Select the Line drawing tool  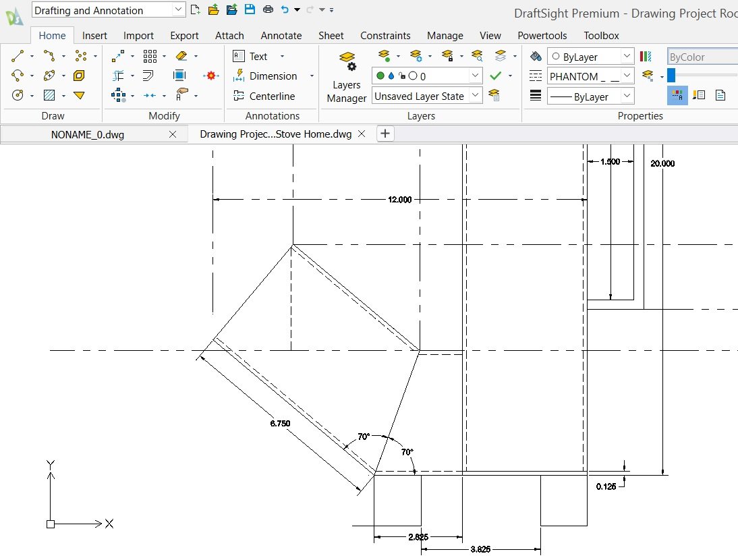pyautogui.click(x=18, y=56)
